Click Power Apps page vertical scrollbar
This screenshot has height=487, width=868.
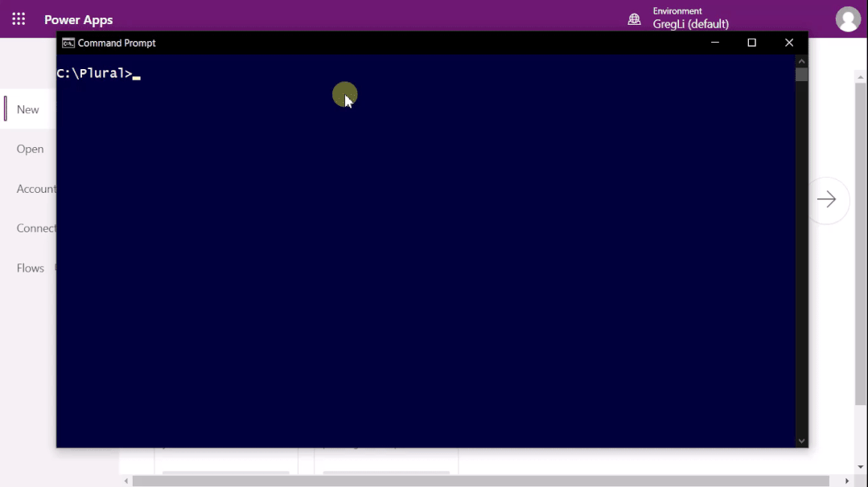click(860, 243)
